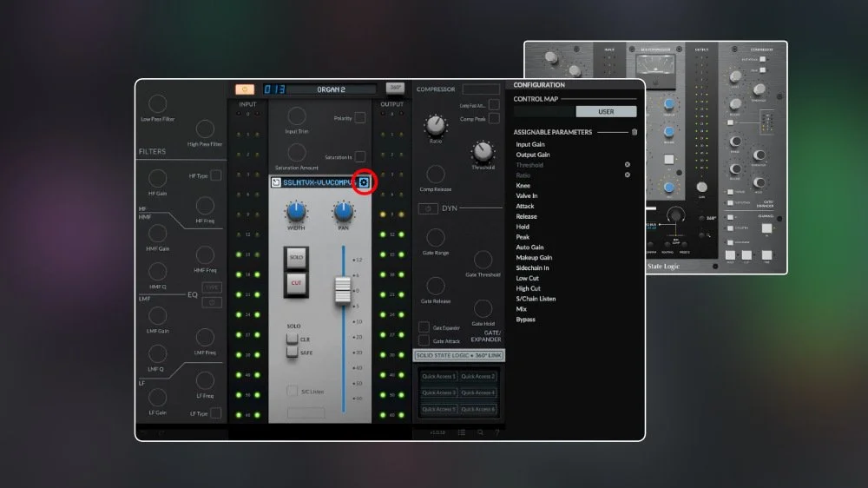Click the High Pass Filter knob
This screenshot has height=488, width=868.
pyautogui.click(x=205, y=129)
